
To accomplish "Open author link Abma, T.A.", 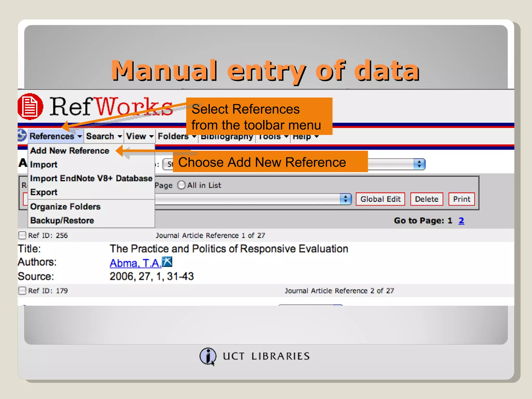I will (135, 263).
